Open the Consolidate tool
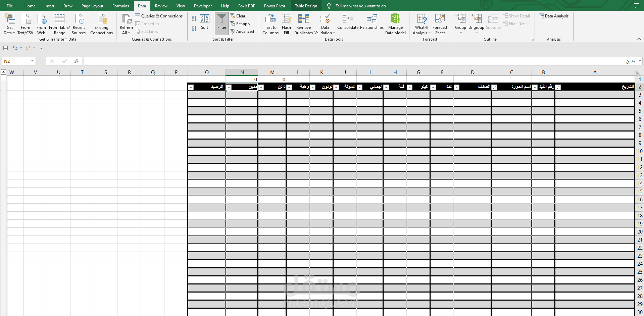Viewport: 644px width, 316px height. (348, 22)
